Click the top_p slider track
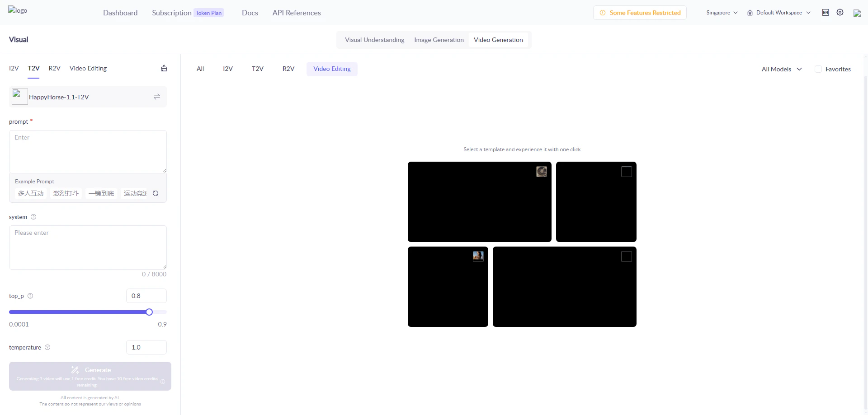The width and height of the screenshot is (868, 415). [x=88, y=312]
